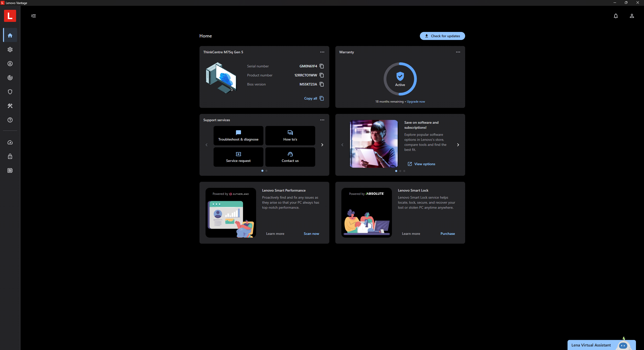Open Warranty card more options menu
This screenshot has width=644, height=350.
[458, 52]
